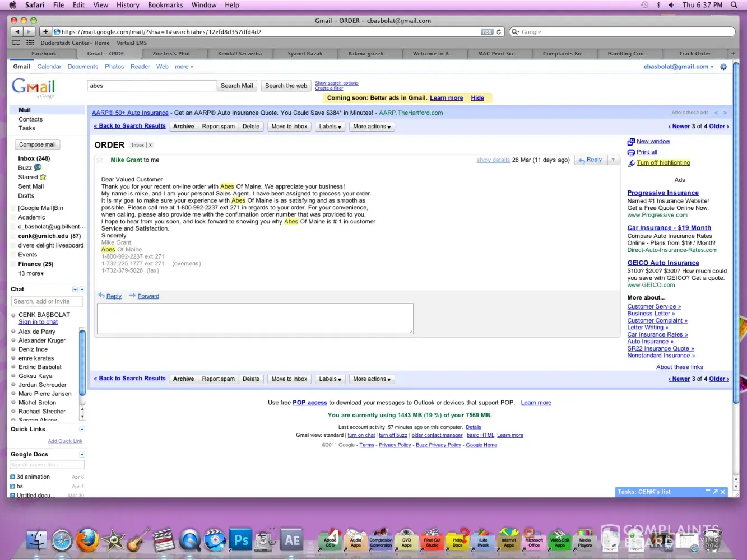Switch to the Track Order tab
This screenshot has width=747, height=560.
[x=694, y=54]
